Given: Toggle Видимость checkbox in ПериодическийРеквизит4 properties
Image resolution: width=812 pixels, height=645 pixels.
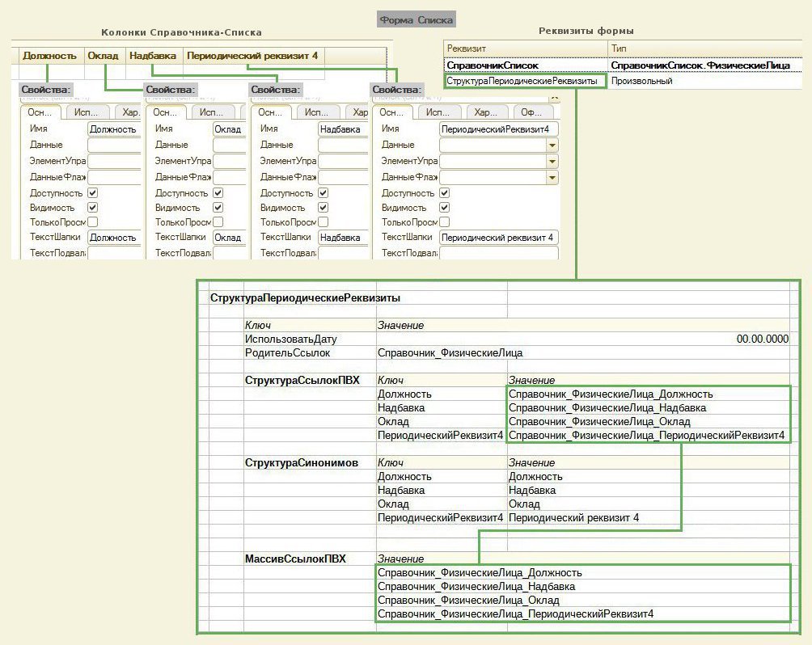Looking at the screenshot, I should pyautogui.click(x=444, y=208).
